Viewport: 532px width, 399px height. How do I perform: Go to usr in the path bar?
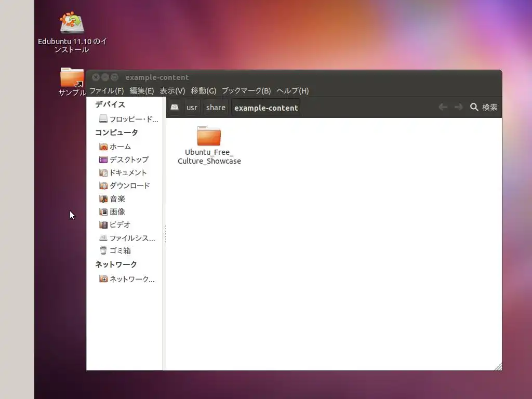tap(192, 108)
